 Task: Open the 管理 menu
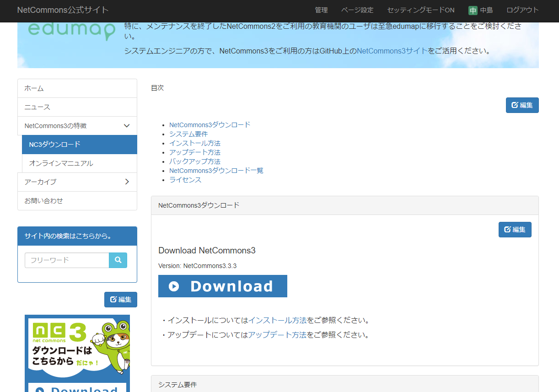click(321, 10)
